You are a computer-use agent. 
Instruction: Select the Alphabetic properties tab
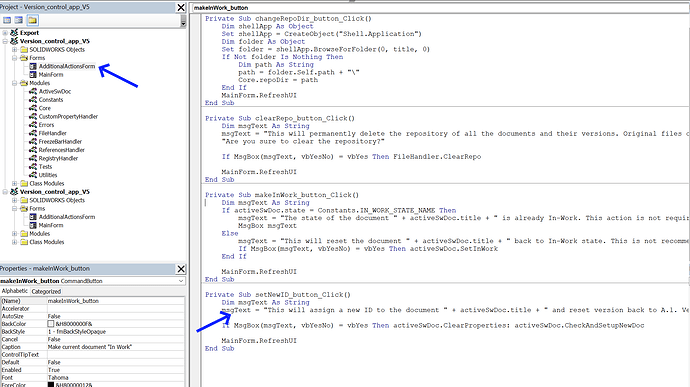[15, 291]
